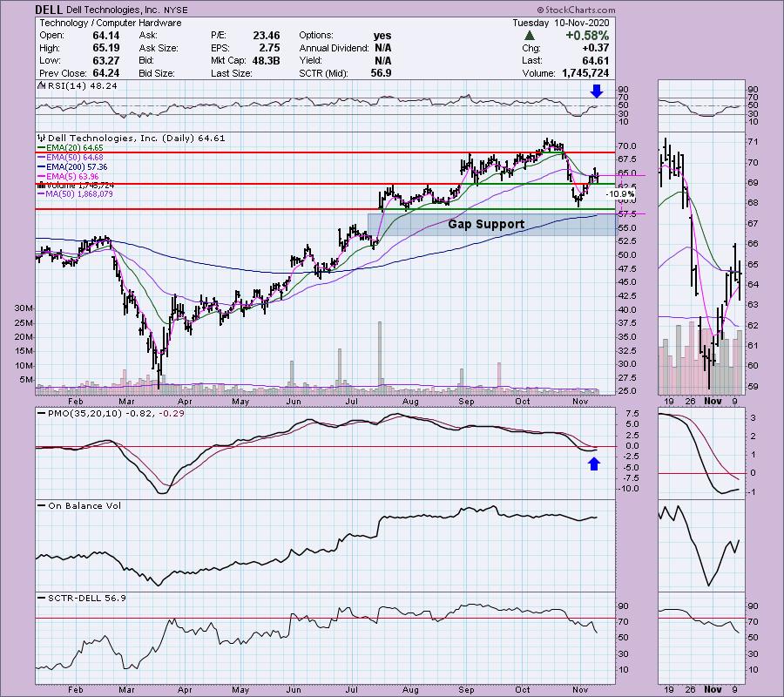Click the green up-triangle change indicator
The height and width of the screenshot is (697, 784).
pyautogui.click(x=530, y=36)
